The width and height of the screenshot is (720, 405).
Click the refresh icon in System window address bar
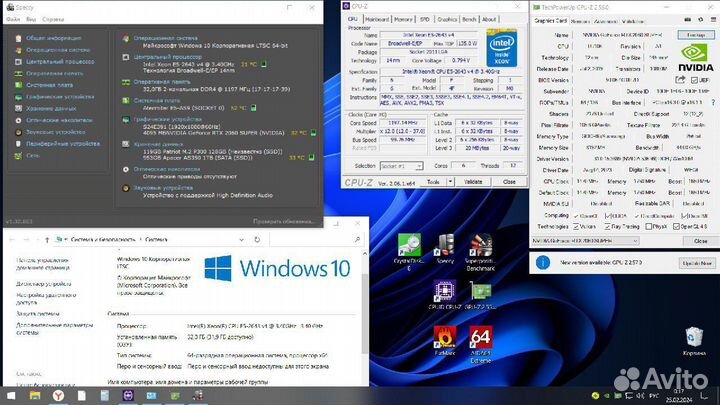(x=257, y=239)
